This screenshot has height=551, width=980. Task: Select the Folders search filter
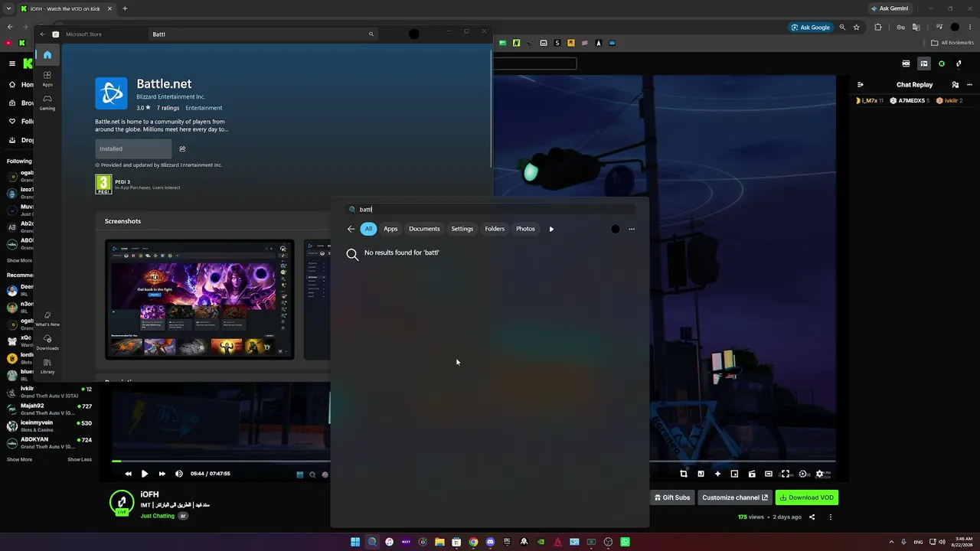pyautogui.click(x=495, y=229)
